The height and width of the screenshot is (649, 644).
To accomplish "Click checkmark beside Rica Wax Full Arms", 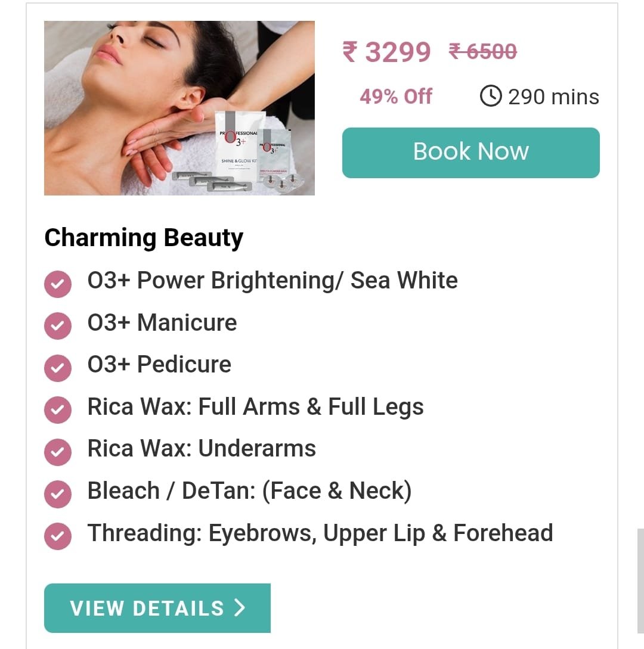I will click(58, 410).
